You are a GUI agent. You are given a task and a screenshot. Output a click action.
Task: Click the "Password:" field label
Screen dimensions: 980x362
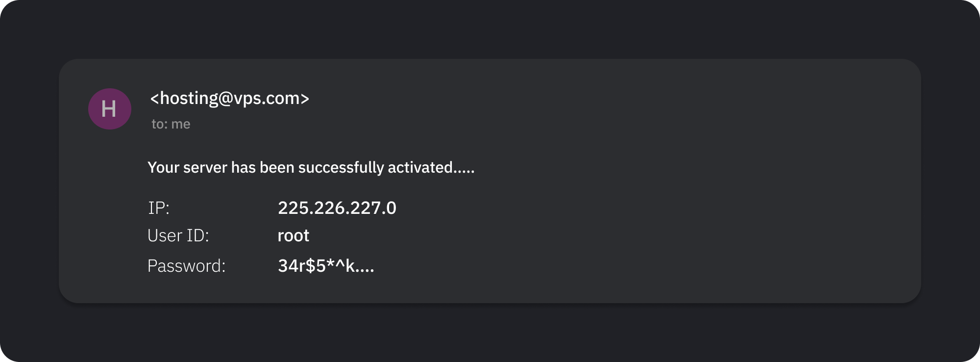[186, 266]
